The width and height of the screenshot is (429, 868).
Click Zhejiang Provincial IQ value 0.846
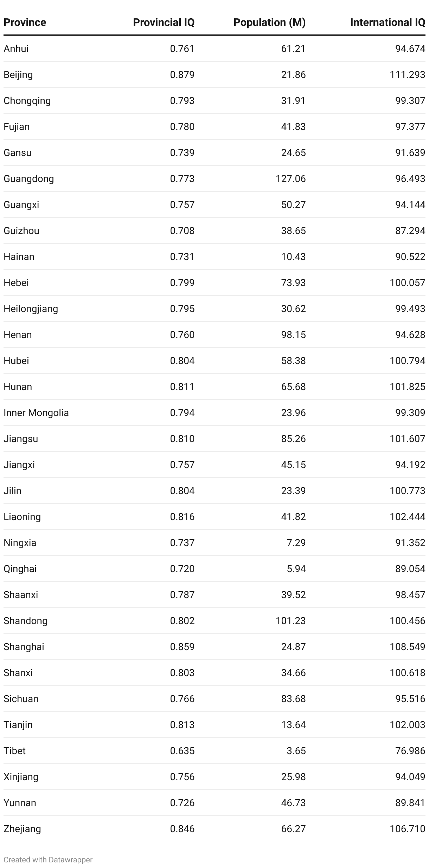click(x=182, y=829)
